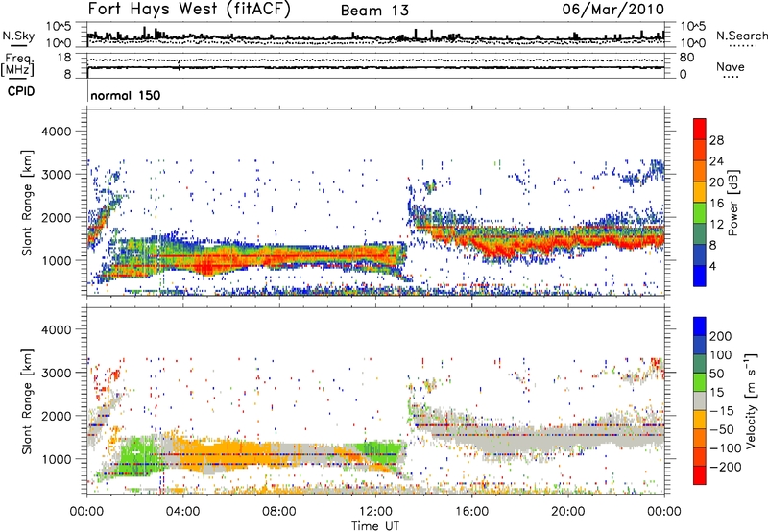Click the "Nave" legend label
The width and height of the screenshot is (768, 532).
(x=731, y=67)
